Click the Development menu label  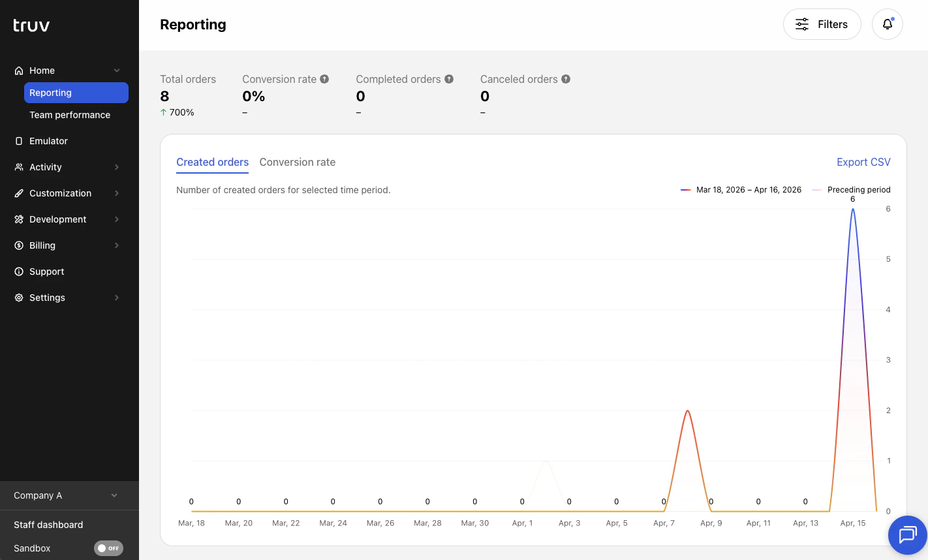(x=57, y=219)
